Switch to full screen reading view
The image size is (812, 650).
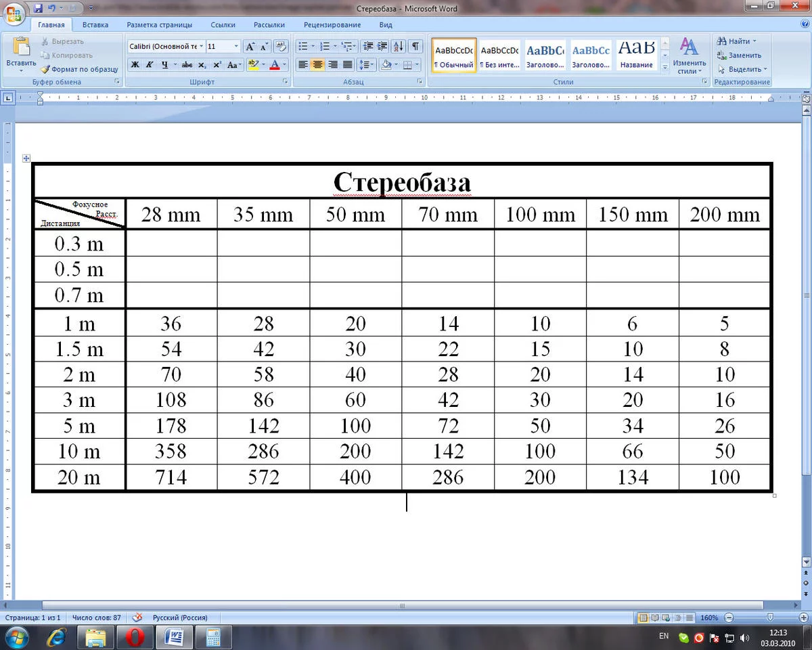click(x=654, y=617)
